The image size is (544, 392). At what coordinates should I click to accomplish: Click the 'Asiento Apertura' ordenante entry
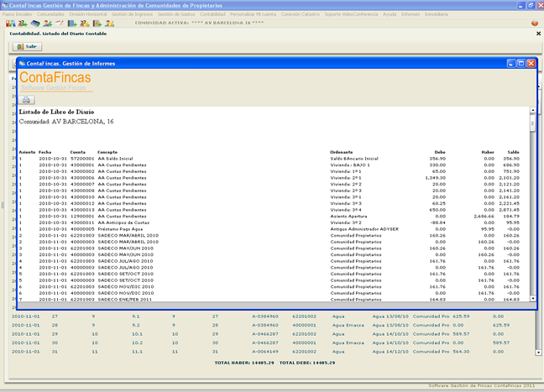click(348, 216)
